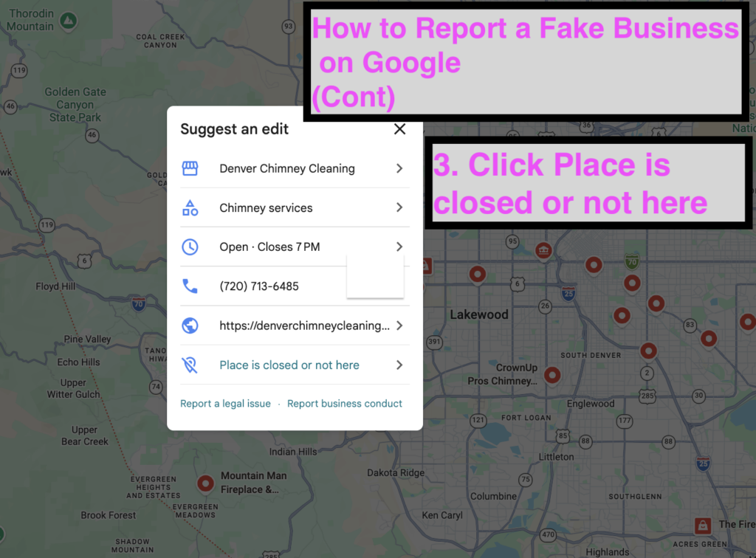The height and width of the screenshot is (558, 756).
Task: Open the Report a legal issue link
Action: [225, 404]
